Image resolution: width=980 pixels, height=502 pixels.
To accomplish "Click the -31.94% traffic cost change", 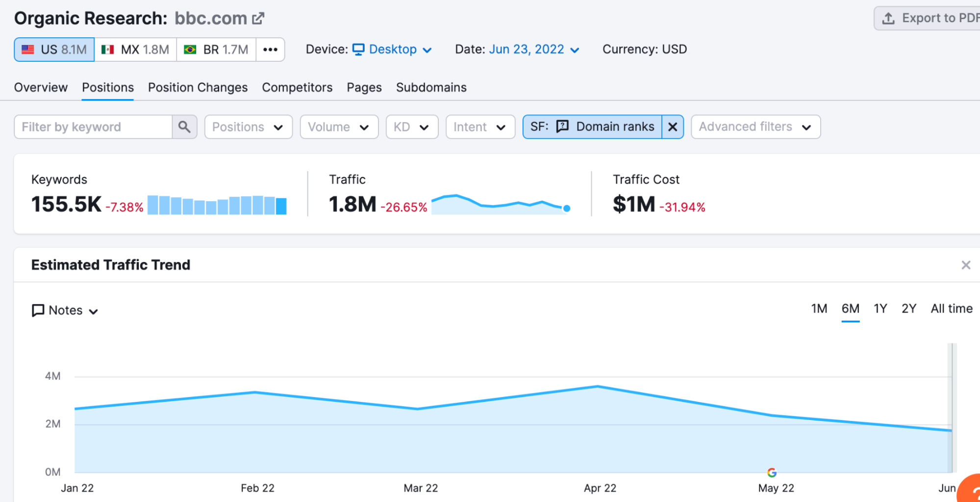I will 682,208.
